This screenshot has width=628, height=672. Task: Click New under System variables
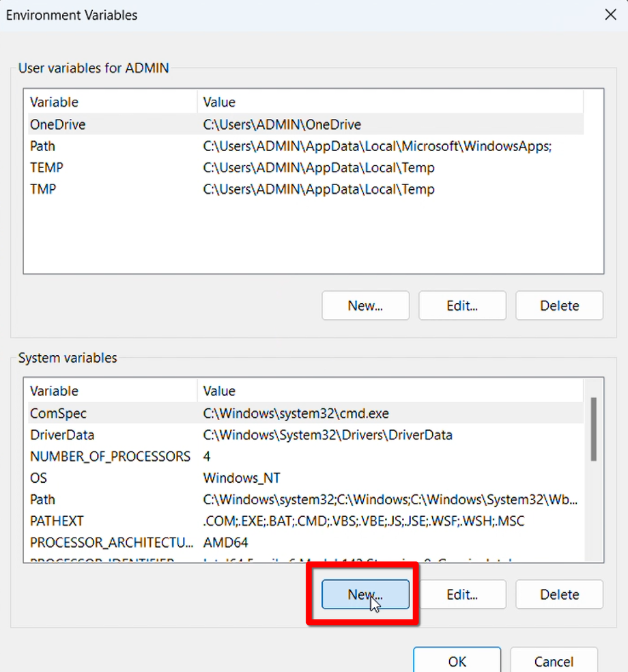pyautogui.click(x=365, y=594)
